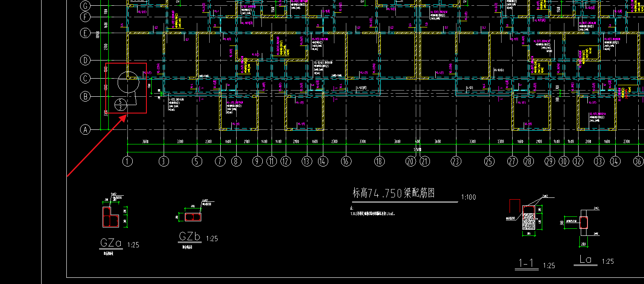Click the grid axis bubble labeled C
644x284 pixels.
(85, 78)
